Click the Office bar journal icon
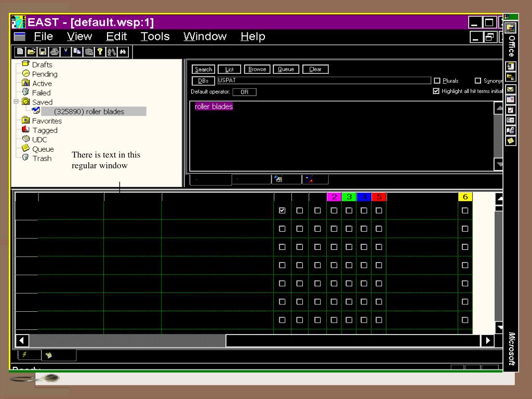The width and height of the screenshot is (532, 399). [511, 130]
